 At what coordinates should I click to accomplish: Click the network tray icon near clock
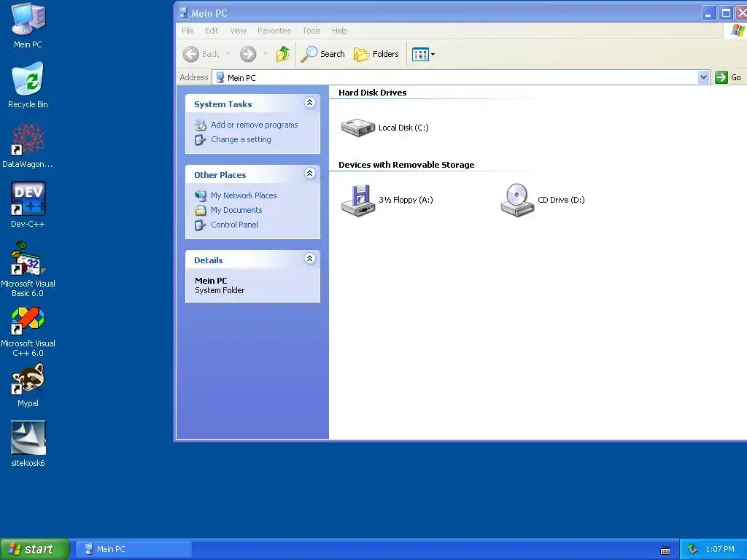[693, 550]
